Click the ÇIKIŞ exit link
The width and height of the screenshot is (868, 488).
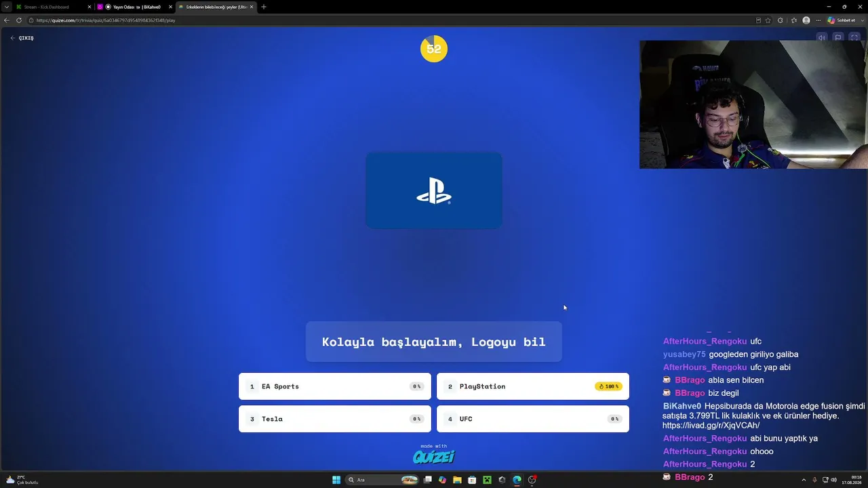[x=22, y=38]
